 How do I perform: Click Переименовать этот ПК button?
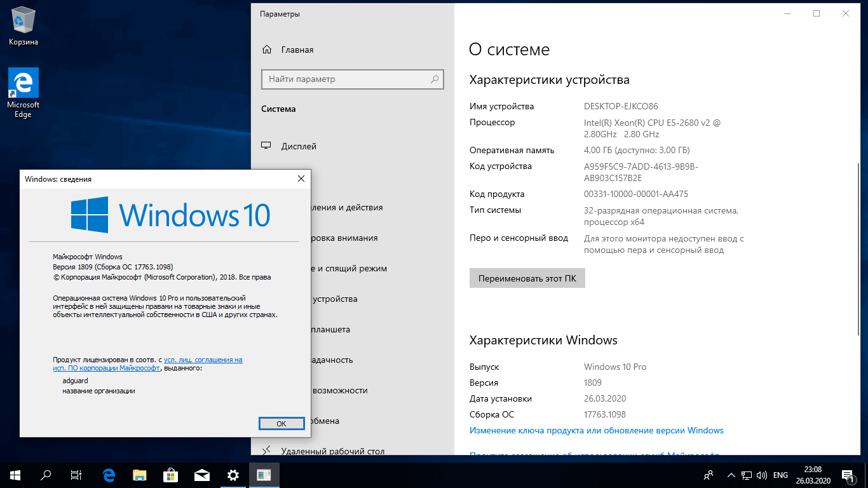(x=527, y=278)
